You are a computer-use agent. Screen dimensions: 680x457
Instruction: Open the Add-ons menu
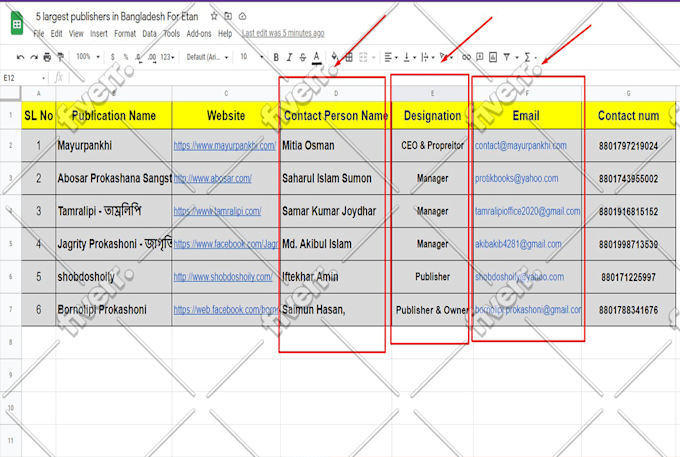tap(199, 33)
